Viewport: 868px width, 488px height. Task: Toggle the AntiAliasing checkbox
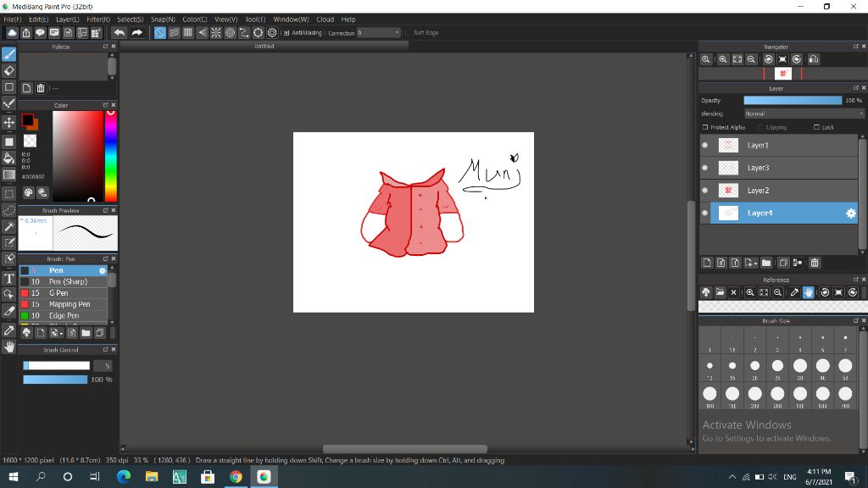(287, 33)
